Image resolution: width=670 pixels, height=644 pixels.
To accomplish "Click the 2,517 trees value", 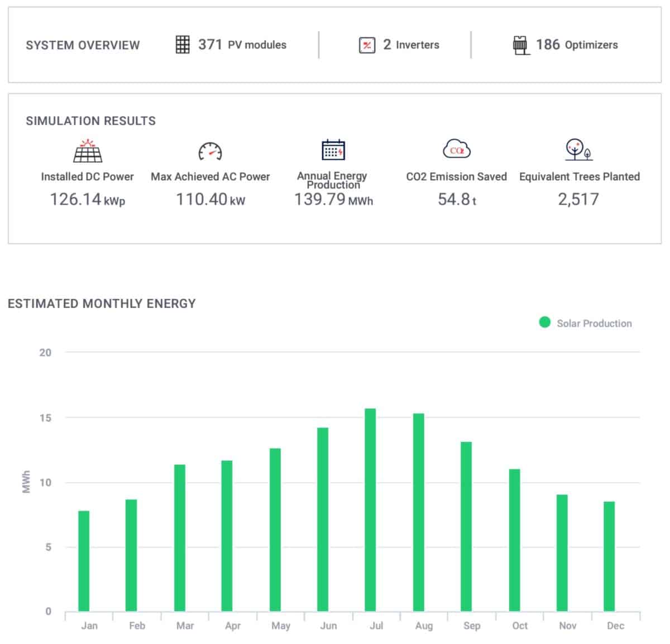I will click(578, 199).
